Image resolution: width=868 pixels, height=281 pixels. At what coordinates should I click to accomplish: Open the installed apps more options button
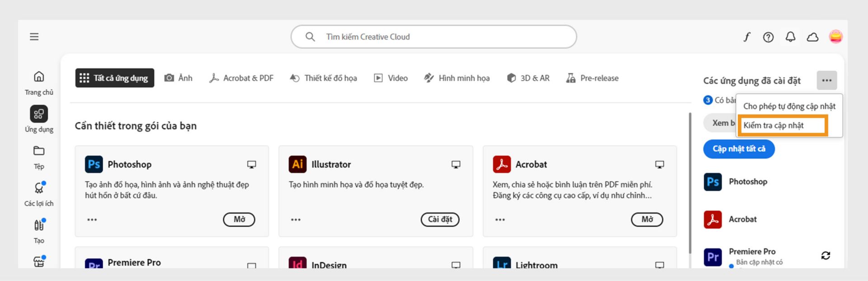click(827, 81)
